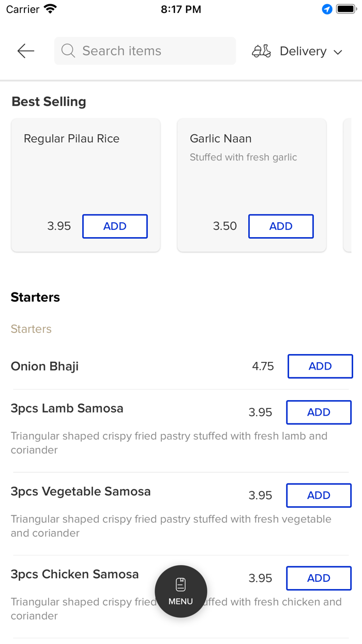Tap the delivery scooter icon
Image resolution: width=362 pixels, height=644 pixels.
[x=261, y=51]
